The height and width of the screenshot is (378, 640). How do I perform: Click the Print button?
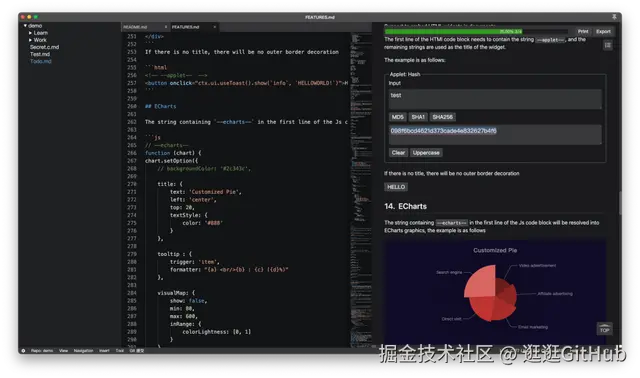click(x=583, y=31)
